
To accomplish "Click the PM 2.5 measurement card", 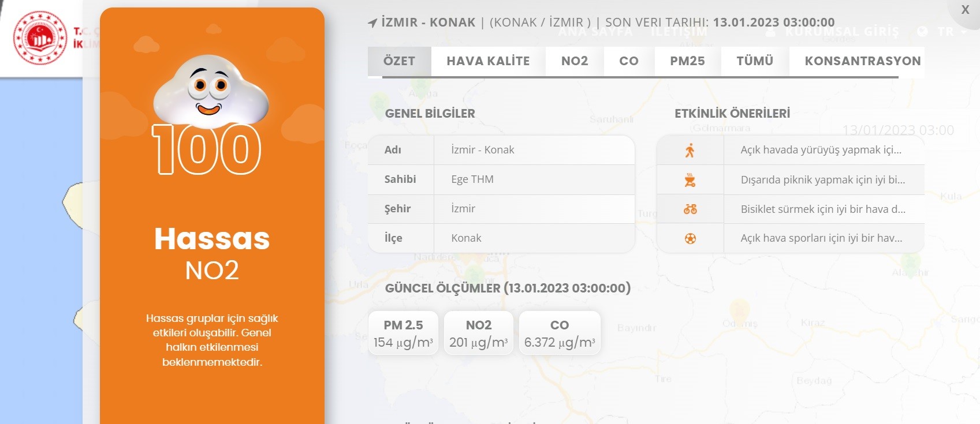I will pos(403,333).
